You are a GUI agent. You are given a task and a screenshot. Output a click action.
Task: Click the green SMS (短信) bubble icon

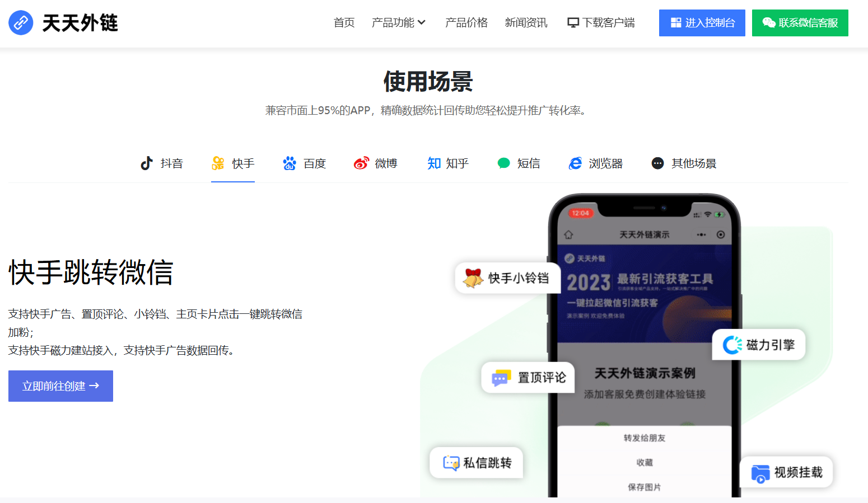(504, 163)
